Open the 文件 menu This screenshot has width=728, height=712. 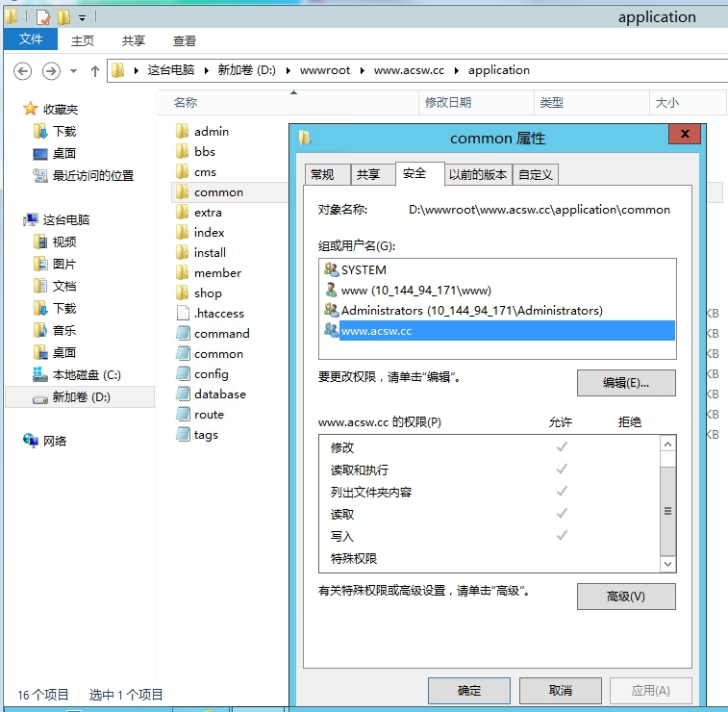tap(31, 39)
